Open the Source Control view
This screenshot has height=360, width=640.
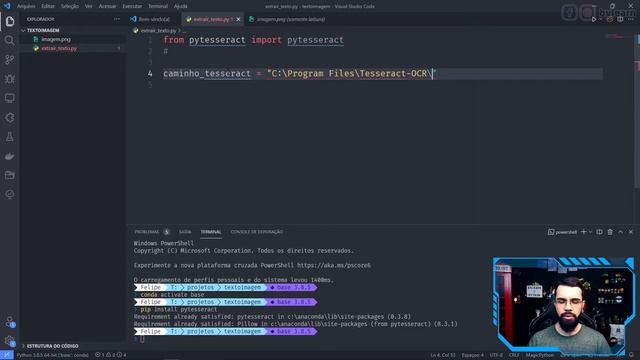click(x=10, y=60)
